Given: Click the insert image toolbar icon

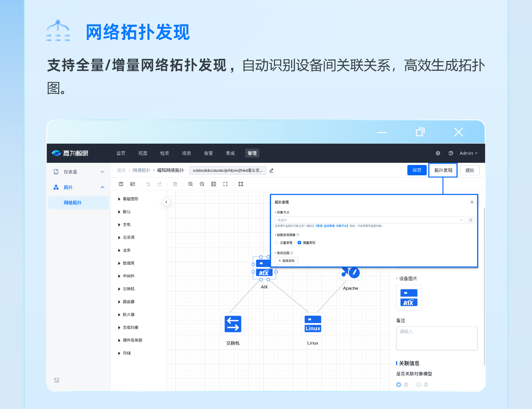Looking at the screenshot, I should tap(133, 184).
